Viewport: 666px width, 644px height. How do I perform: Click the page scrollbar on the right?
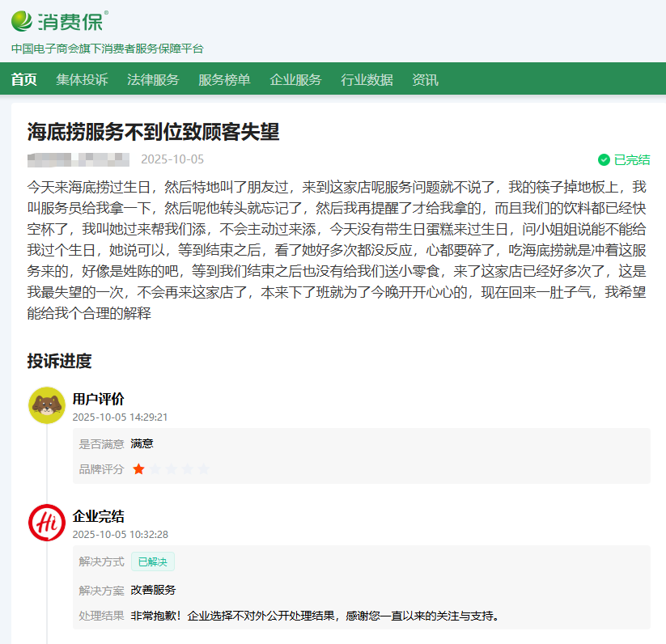661,322
